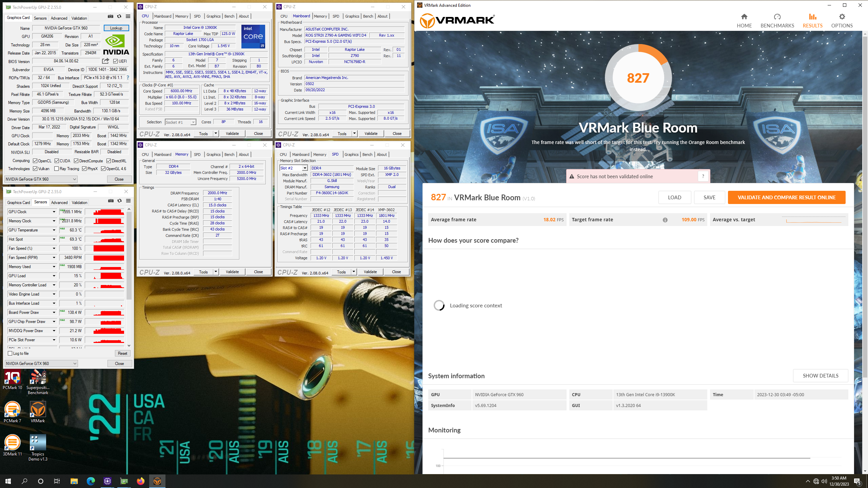This screenshot has width=868, height=488.
Task: Click the Lookup button in GPU-Z
Action: tap(116, 28)
